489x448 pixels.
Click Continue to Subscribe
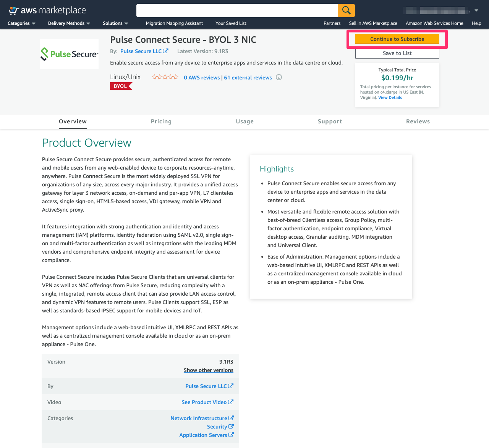pyautogui.click(x=397, y=39)
